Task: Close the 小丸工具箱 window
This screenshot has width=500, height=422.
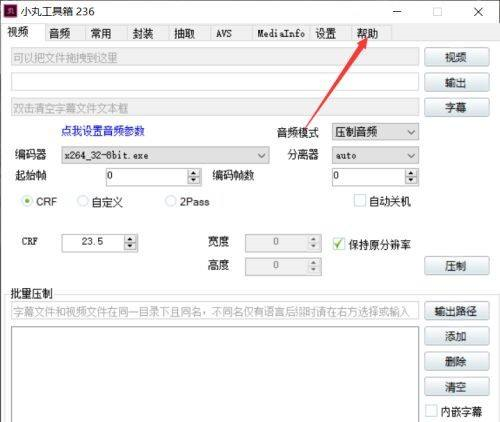Action: (x=478, y=12)
